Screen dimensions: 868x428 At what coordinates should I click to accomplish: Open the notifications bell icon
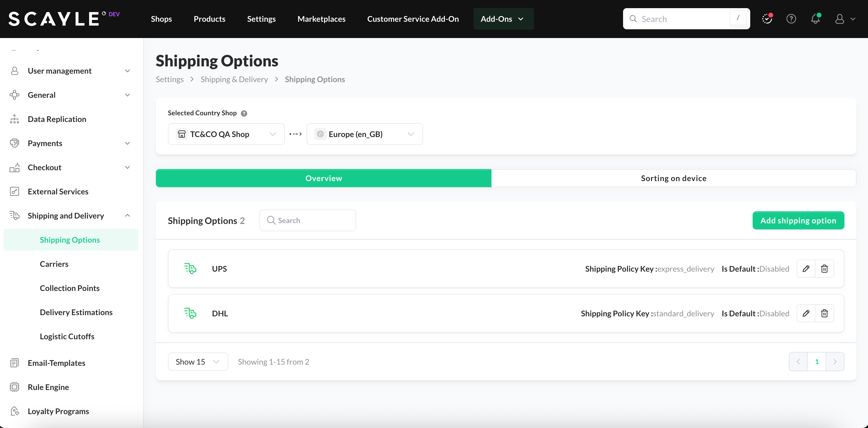coord(815,19)
